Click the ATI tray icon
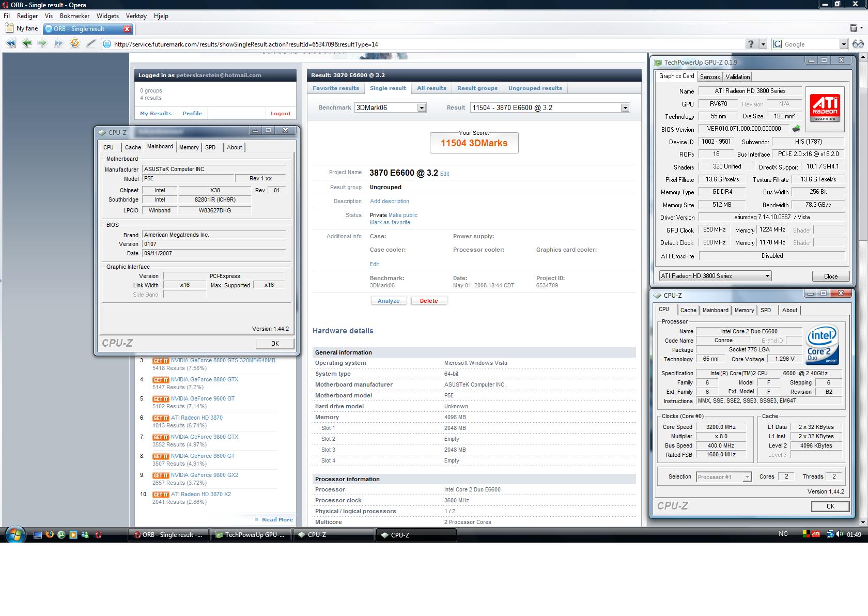The width and height of the screenshot is (868, 616). (x=816, y=534)
